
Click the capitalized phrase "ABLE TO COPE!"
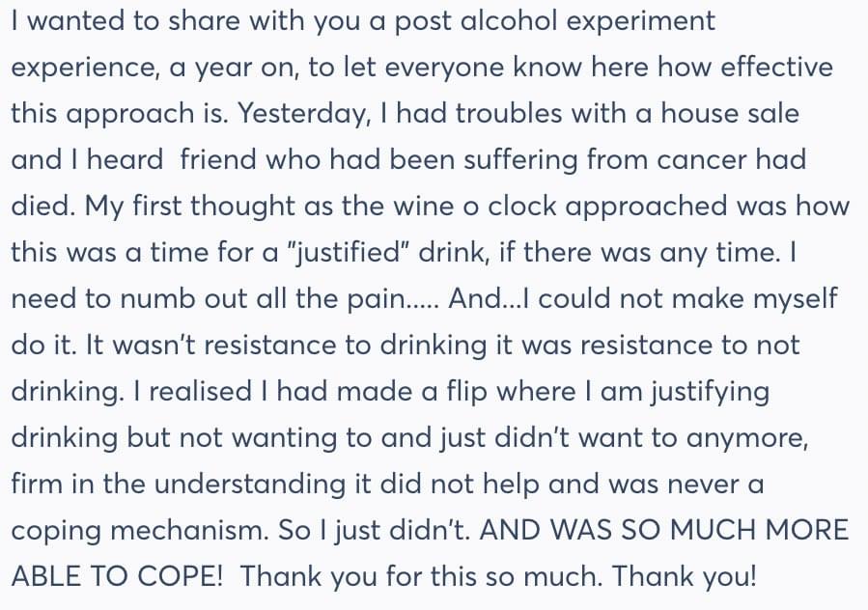118,576
